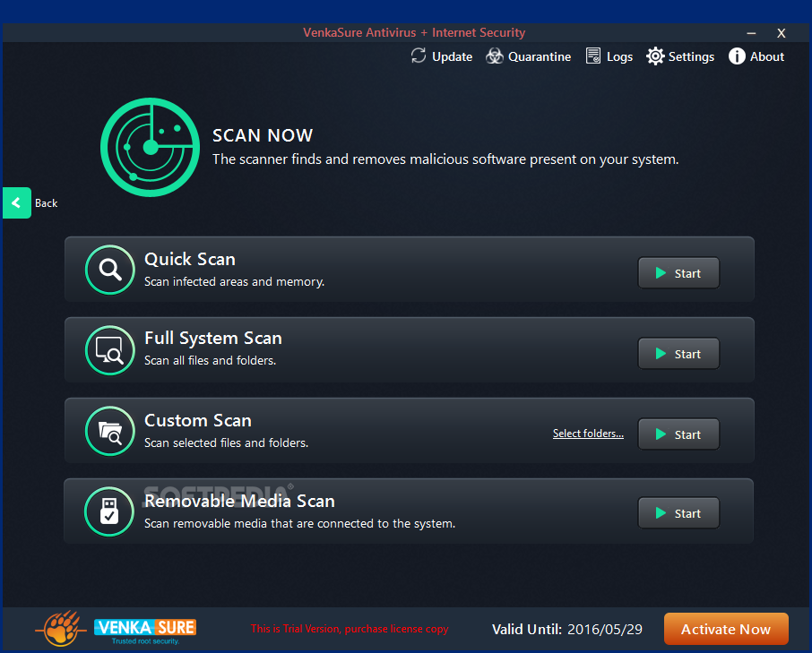Click the Custom Scan folder icon

[x=109, y=431]
